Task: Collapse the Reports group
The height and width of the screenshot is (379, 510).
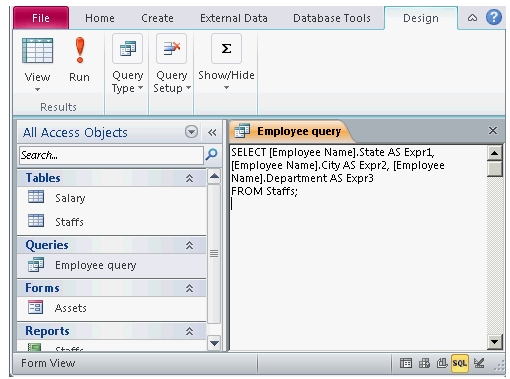Action: tap(189, 331)
